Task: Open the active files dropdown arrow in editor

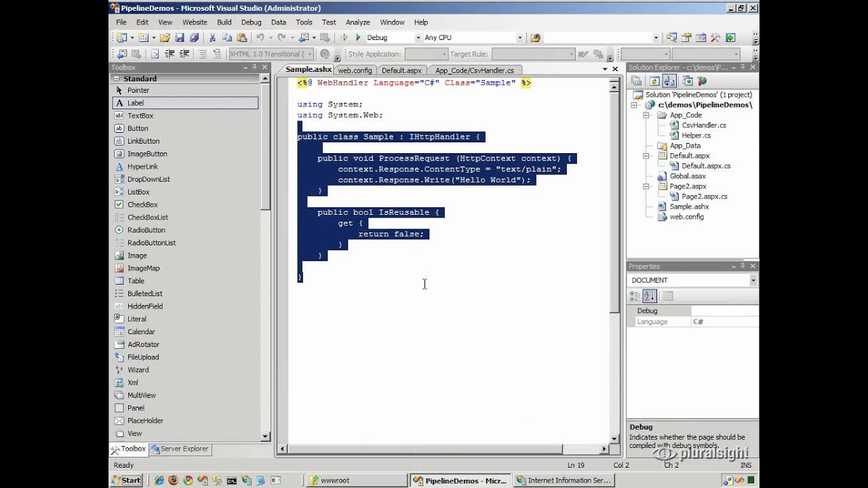Action: [605, 69]
